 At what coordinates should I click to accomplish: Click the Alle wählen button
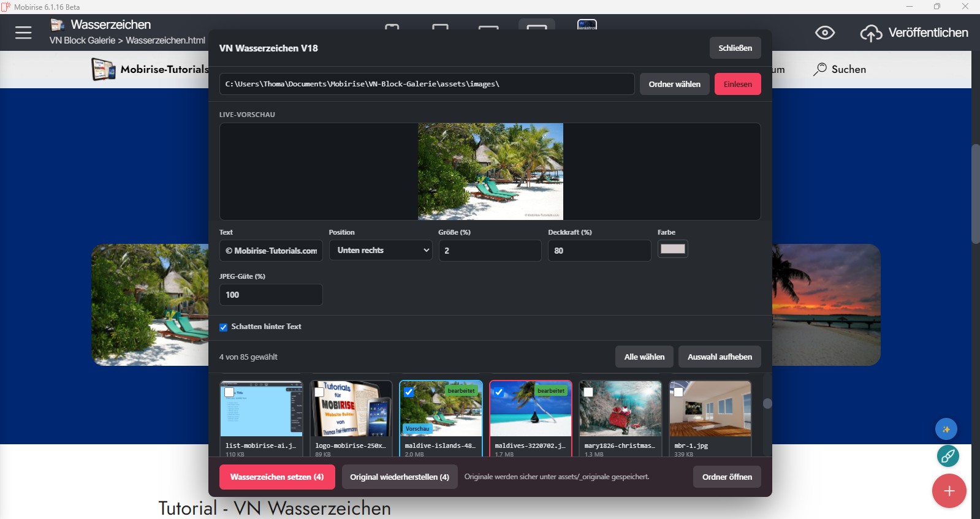click(644, 357)
